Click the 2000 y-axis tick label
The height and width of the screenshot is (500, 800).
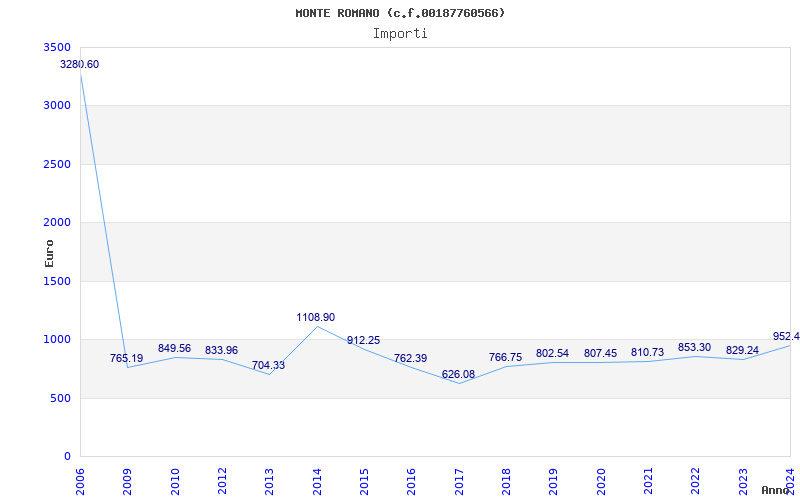click(x=58, y=223)
